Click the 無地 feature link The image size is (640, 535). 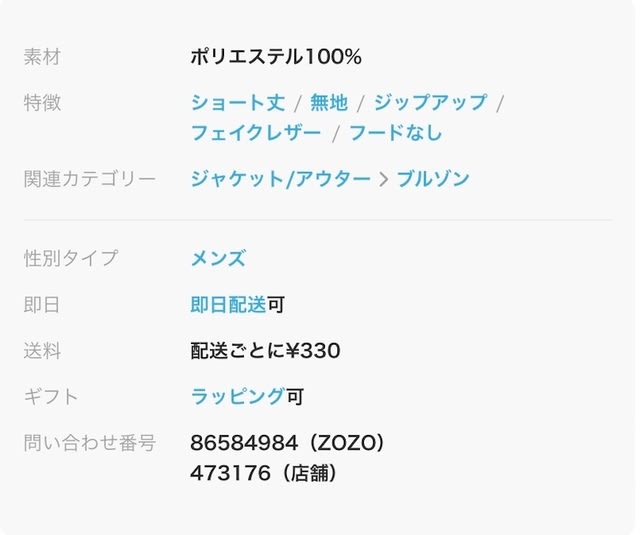329,103
